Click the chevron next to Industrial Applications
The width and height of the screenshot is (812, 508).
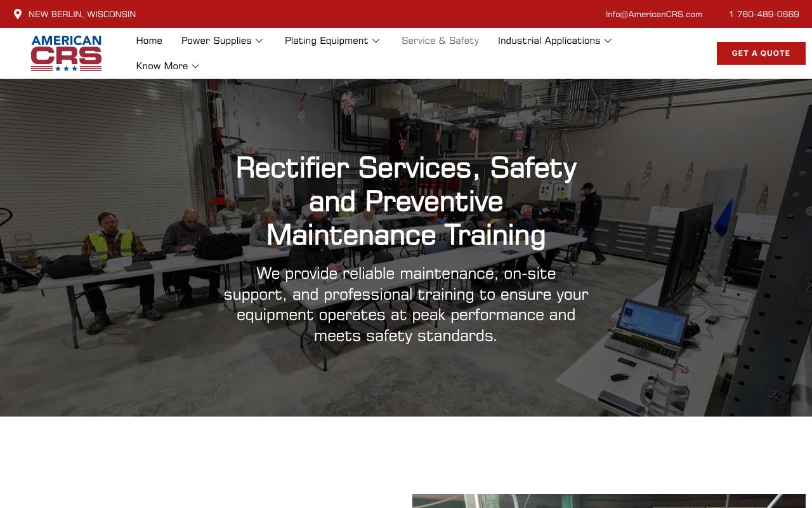coord(608,41)
